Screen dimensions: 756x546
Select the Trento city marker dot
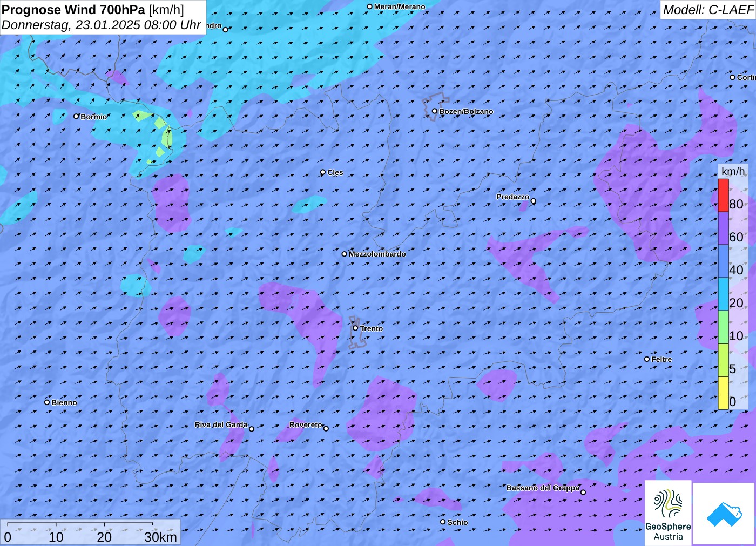355,328
